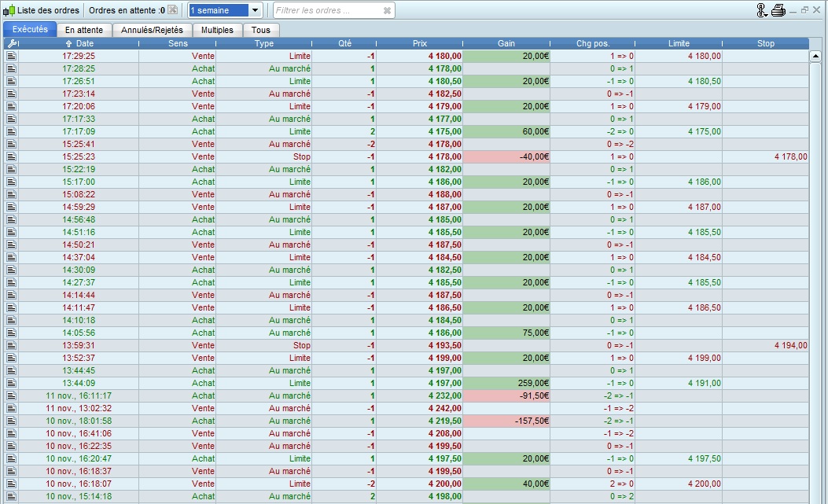Open details icon for the 13:59:31 order

(x=11, y=345)
